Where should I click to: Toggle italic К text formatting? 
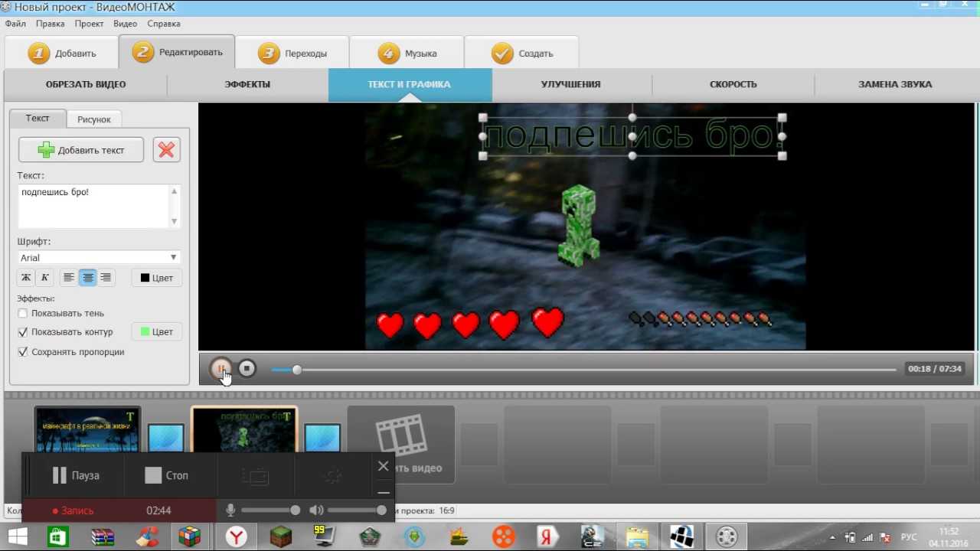pyautogui.click(x=44, y=278)
